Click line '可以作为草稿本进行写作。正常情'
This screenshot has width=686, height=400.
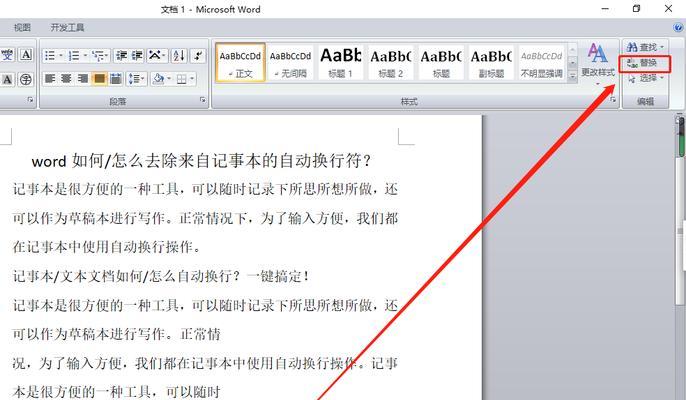[116, 334]
